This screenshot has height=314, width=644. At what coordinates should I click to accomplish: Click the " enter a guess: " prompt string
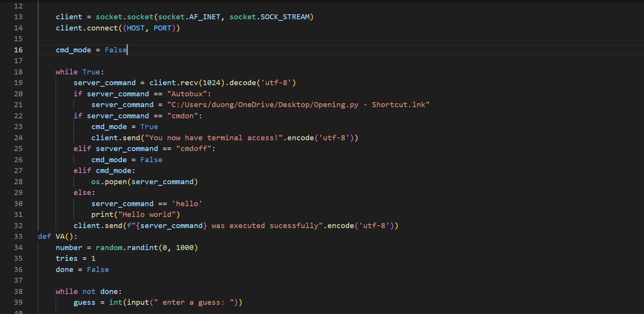click(x=194, y=302)
